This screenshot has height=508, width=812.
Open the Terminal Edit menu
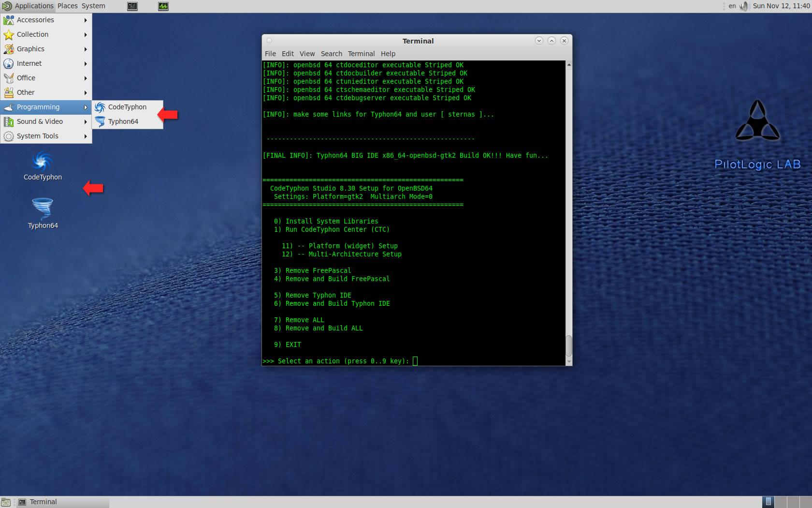click(x=288, y=54)
